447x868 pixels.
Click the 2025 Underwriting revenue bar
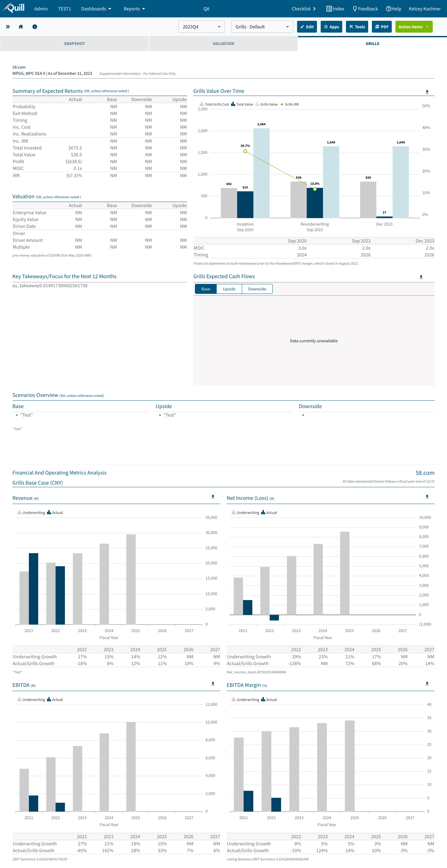coord(131,579)
